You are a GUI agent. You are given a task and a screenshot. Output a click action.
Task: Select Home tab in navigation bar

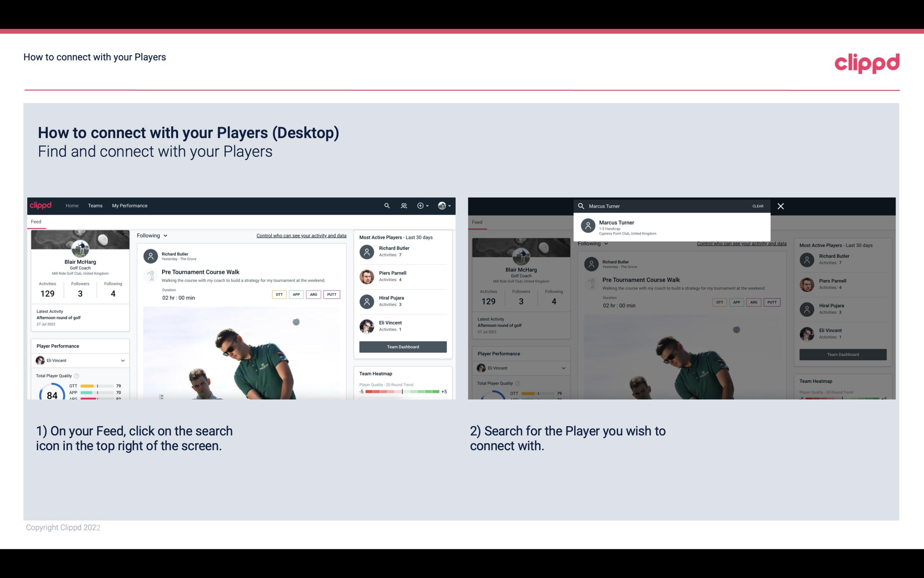point(71,205)
